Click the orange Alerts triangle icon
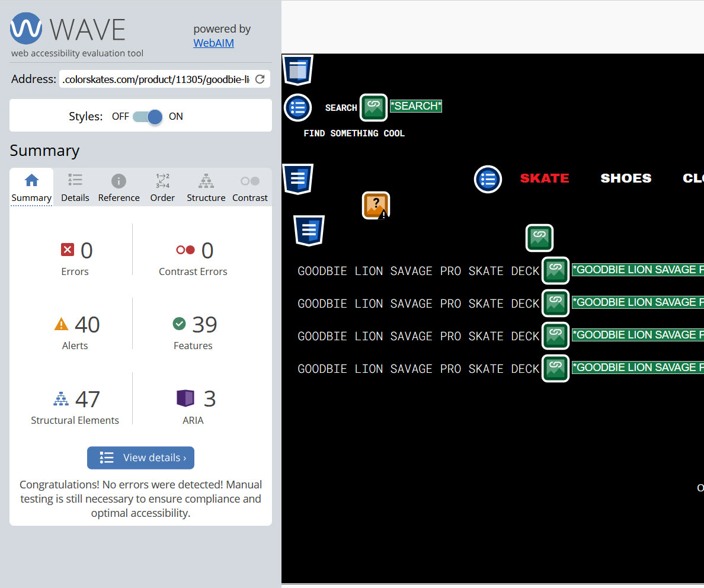704x588 pixels. (61, 324)
